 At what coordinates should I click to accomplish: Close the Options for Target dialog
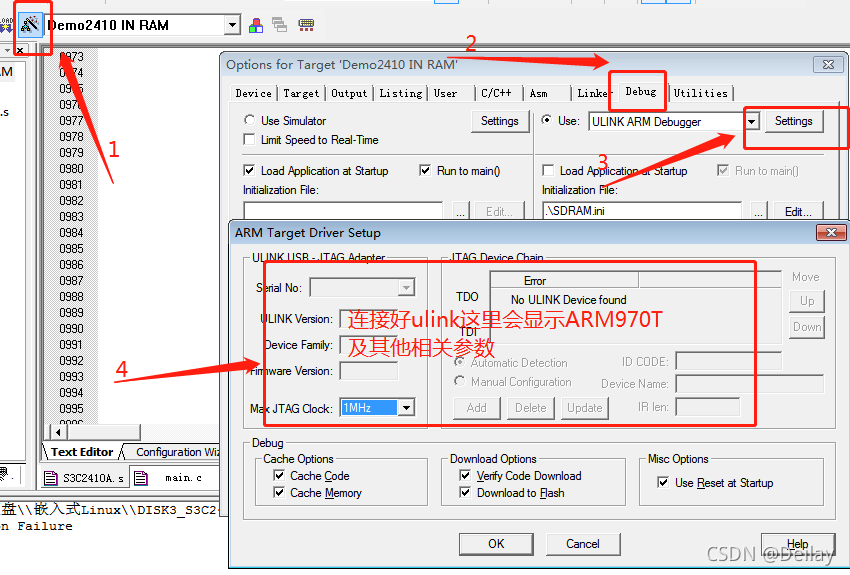click(x=828, y=64)
